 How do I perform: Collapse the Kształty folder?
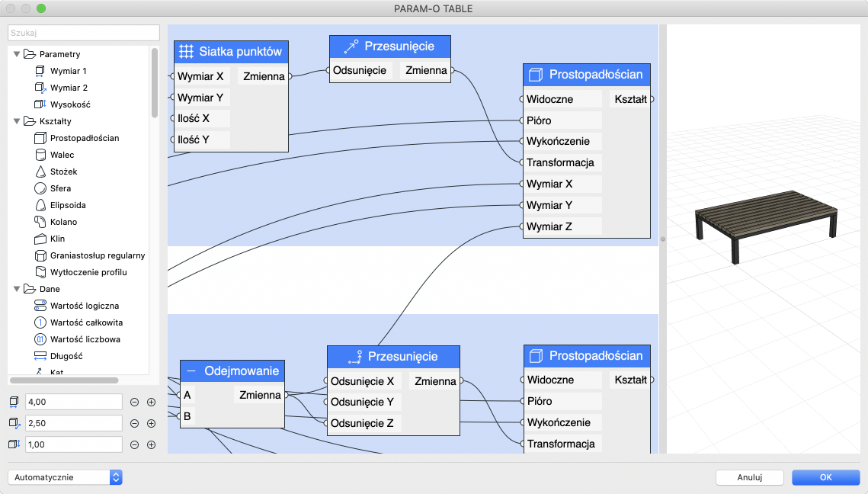tap(17, 121)
